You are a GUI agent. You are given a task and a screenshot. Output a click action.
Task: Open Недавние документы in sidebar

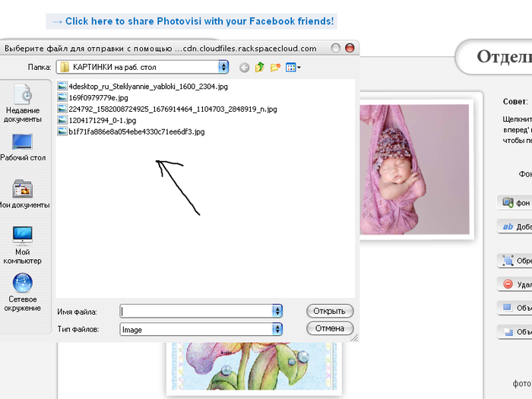(22, 103)
